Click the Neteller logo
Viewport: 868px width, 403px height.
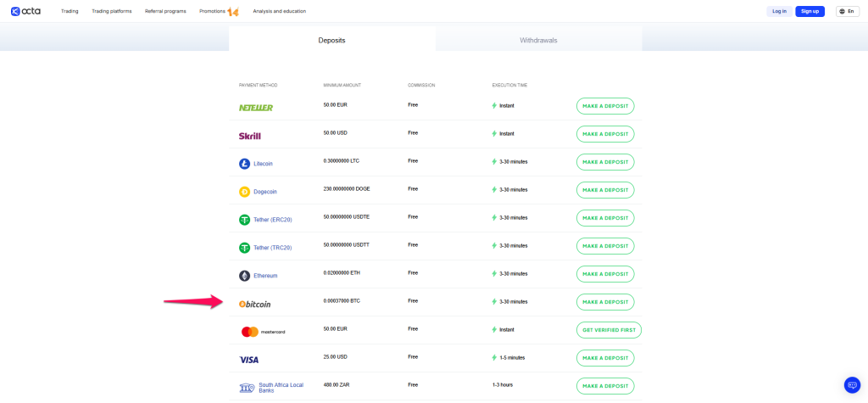click(x=256, y=108)
